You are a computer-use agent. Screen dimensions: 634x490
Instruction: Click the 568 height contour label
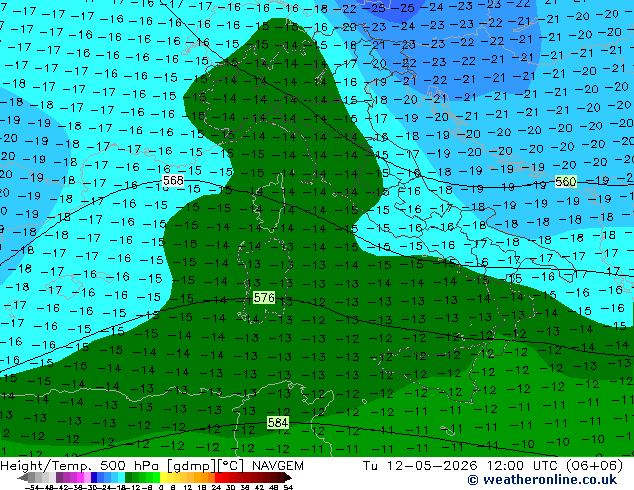(x=173, y=180)
